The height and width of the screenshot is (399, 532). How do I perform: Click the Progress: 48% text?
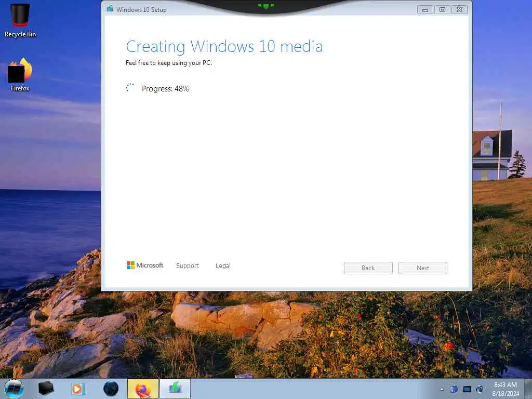tap(165, 88)
